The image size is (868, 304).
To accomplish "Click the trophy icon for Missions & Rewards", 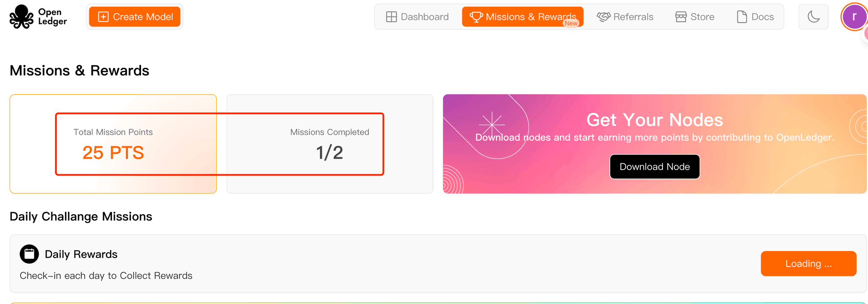I will coord(476,17).
